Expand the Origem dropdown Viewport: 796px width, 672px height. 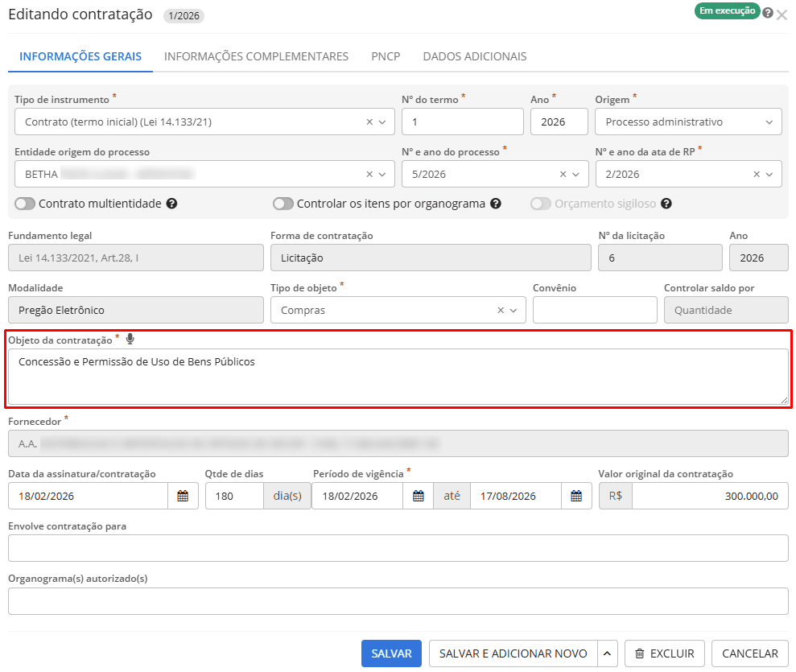(769, 122)
